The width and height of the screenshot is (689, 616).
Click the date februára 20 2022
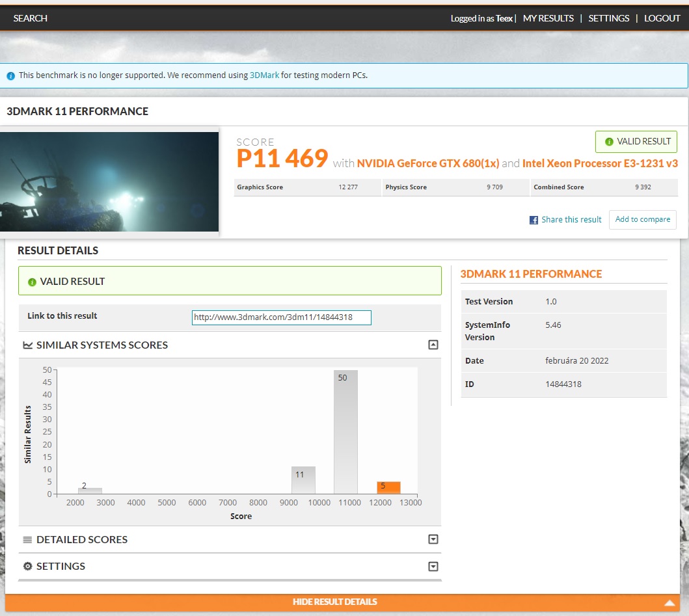click(577, 361)
